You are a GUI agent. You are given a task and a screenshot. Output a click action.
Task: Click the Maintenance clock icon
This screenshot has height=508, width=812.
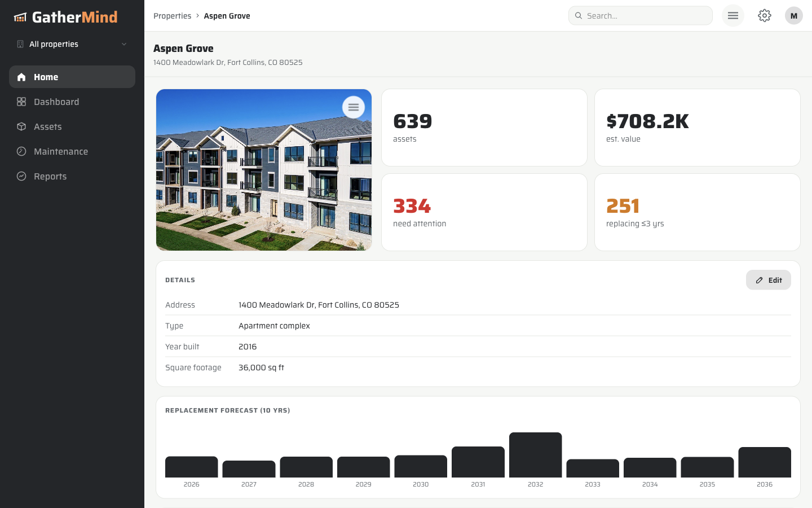(x=21, y=151)
